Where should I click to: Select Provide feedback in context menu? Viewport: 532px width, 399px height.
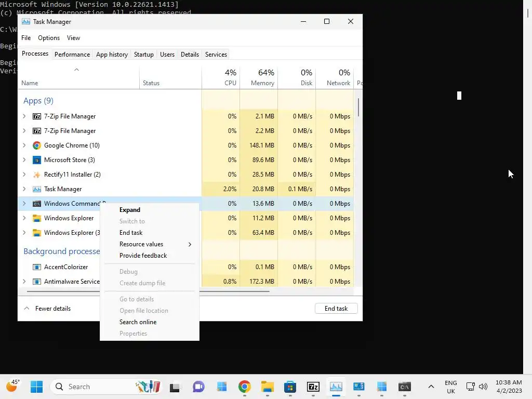[x=150, y=256]
